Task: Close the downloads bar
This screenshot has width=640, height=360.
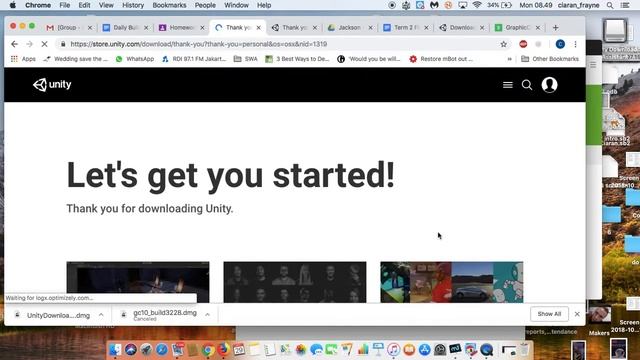Action: [x=577, y=314]
